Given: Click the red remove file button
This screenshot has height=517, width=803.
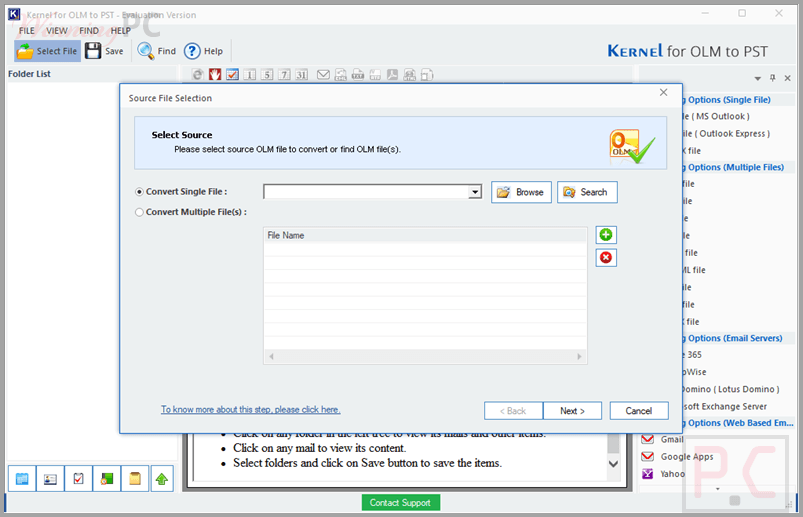Looking at the screenshot, I should (606, 257).
